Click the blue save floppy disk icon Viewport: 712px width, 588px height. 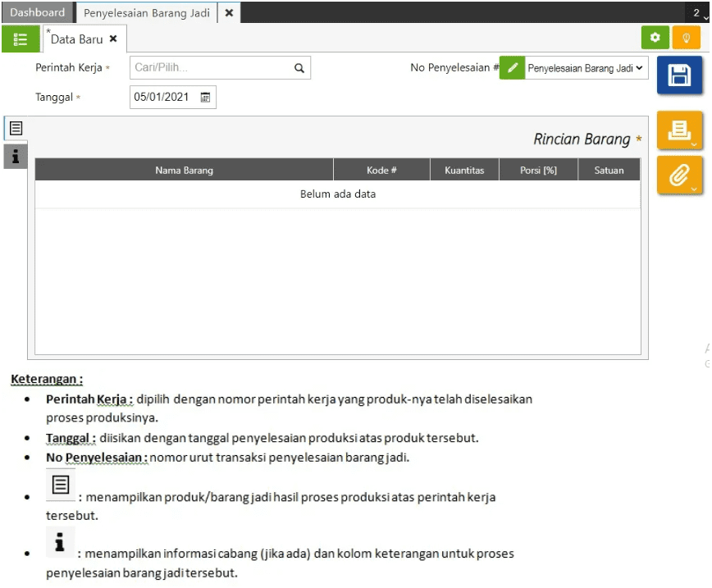[x=679, y=75]
